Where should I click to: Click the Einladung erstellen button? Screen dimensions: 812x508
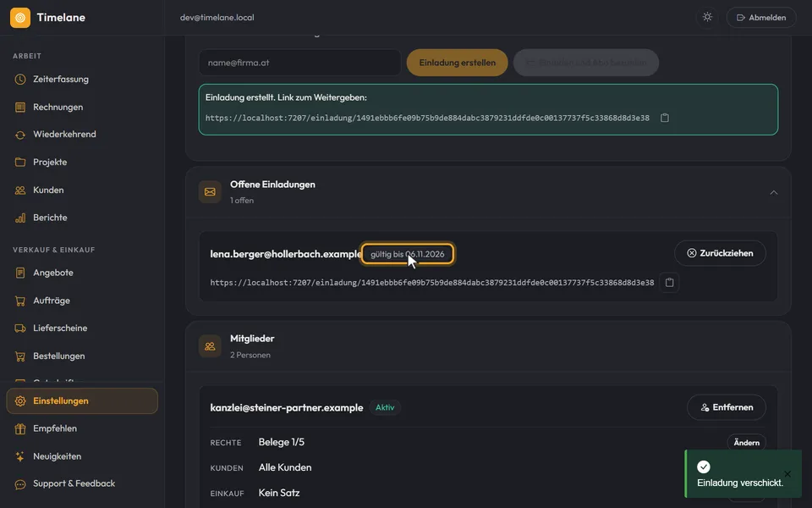click(458, 63)
